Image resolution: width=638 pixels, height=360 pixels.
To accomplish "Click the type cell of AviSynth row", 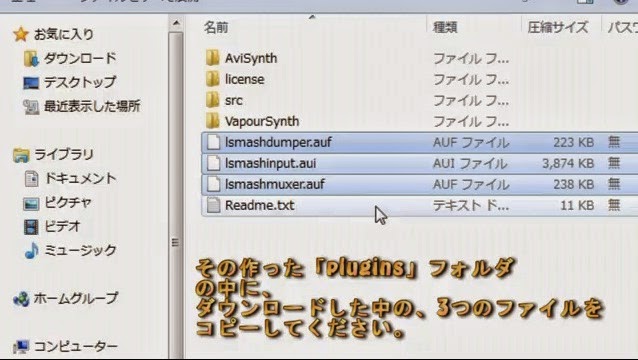I will click(x=471, y=59).
